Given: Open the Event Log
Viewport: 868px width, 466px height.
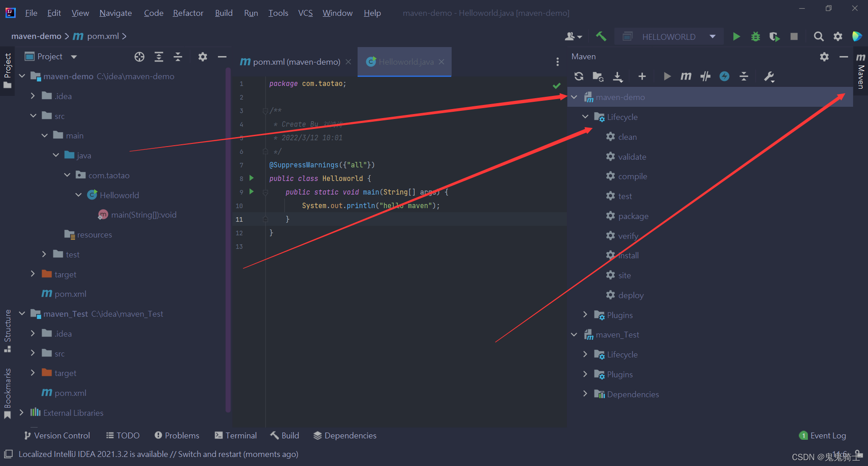Looking at the screenshot, I should tap(822, 435).
